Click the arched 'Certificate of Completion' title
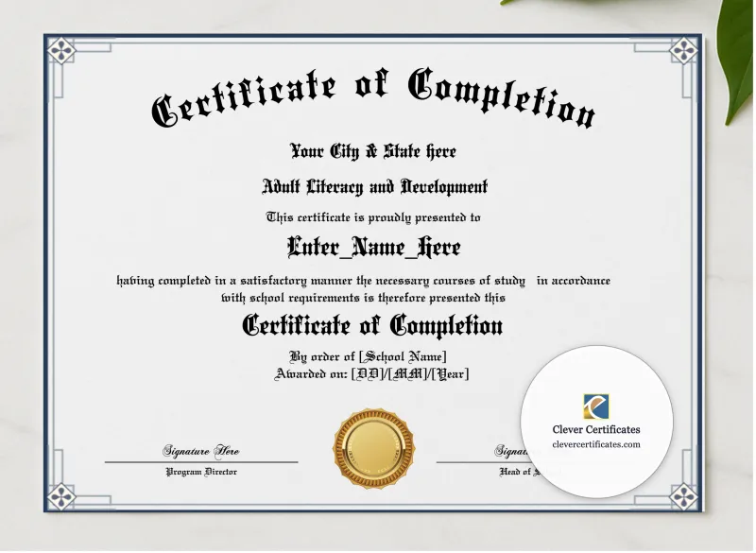756x553 pixels. [x=373, y=98]
